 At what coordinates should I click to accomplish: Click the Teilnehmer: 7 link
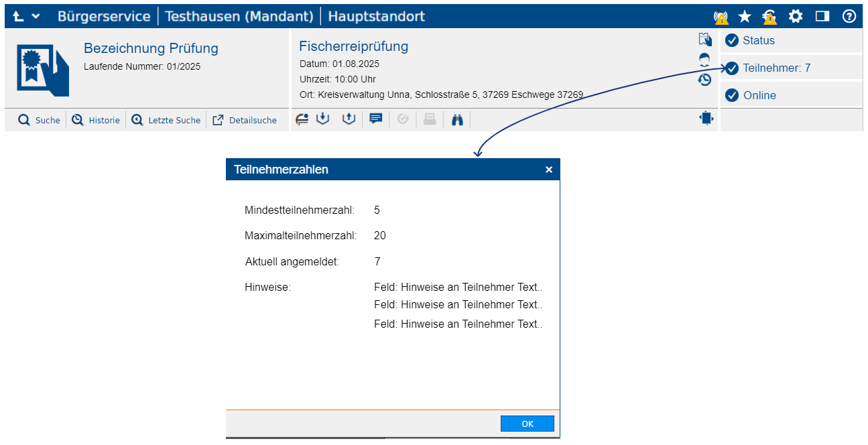(x=776, y=68)
